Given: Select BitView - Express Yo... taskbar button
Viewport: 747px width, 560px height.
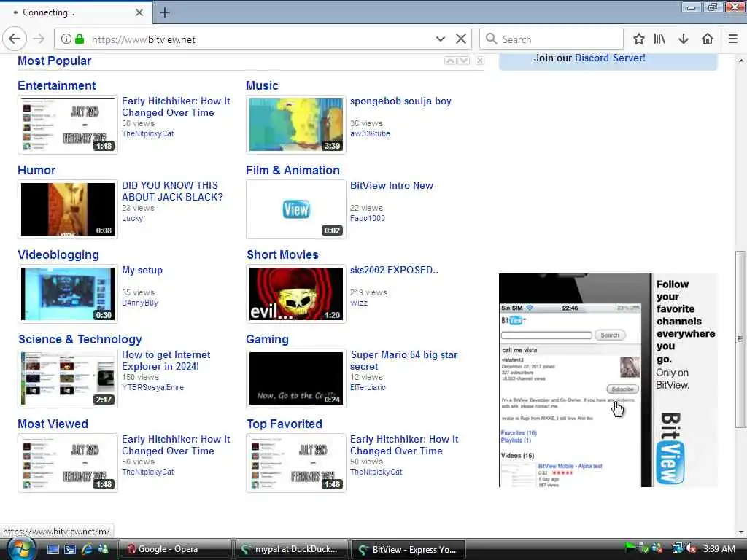Looking at the screenshot, I should pos(408,549).
